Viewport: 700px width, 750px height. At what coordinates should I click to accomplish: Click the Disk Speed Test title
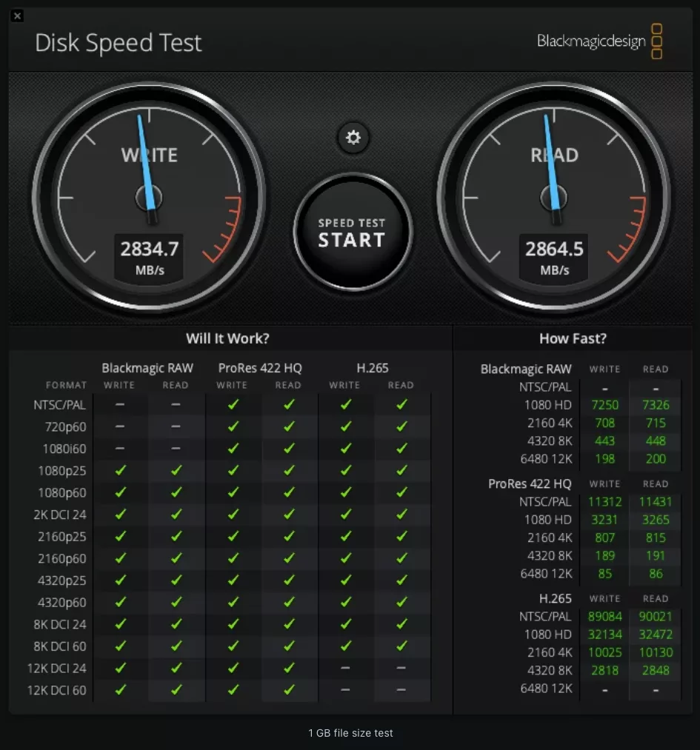click(119, 42)
